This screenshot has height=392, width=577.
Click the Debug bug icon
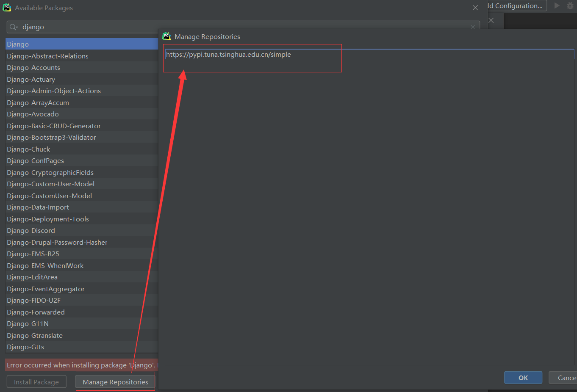[570, 6]
